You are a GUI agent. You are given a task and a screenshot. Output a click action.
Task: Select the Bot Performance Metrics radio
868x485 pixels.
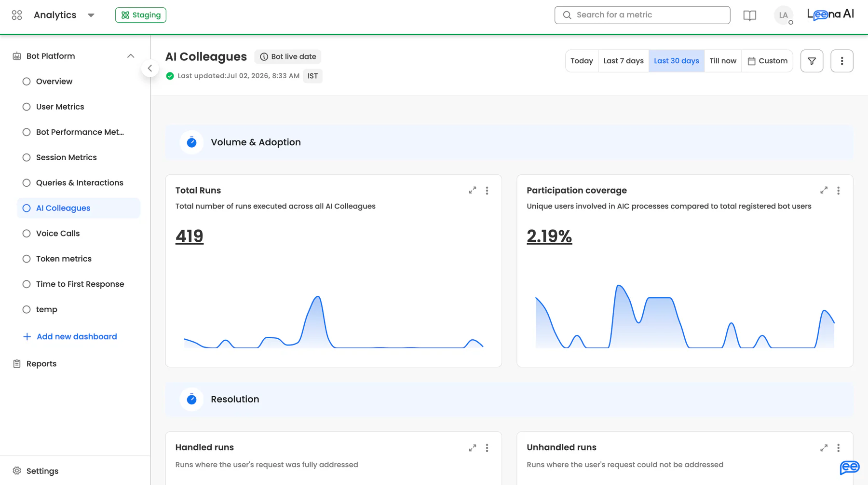[x=27, y=132]
